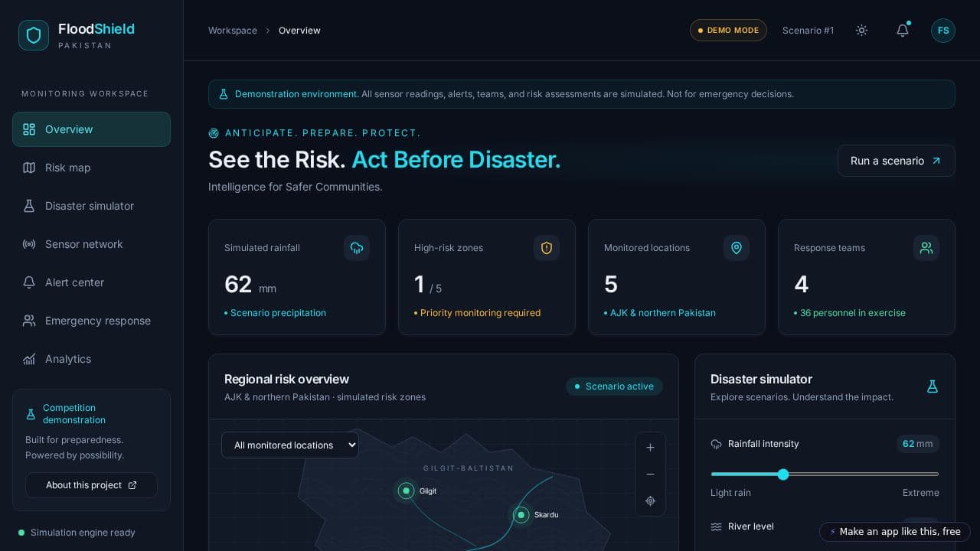The width and height of the screenshot is (980, 551).
Task: Click the 36 personnel in exercise text
Action: (853, 313)
